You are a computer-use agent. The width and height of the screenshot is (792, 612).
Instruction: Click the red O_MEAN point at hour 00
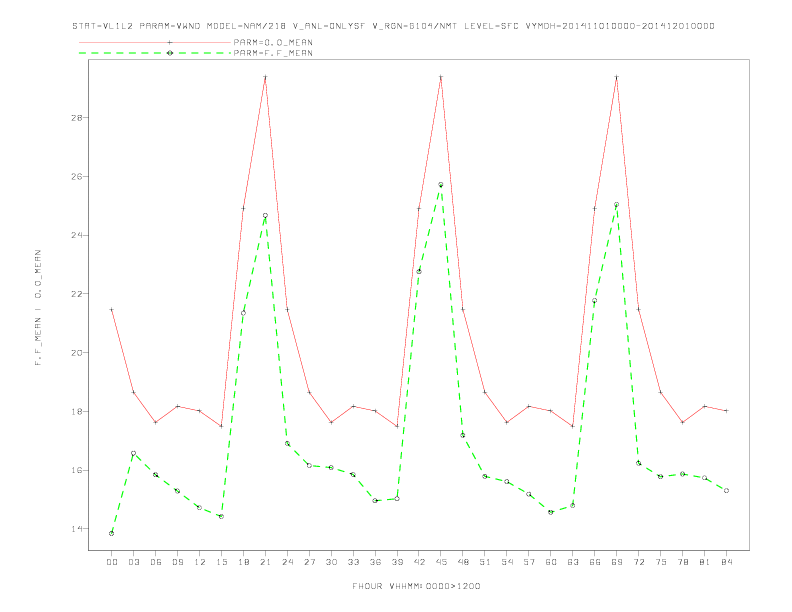click(112, 310)
